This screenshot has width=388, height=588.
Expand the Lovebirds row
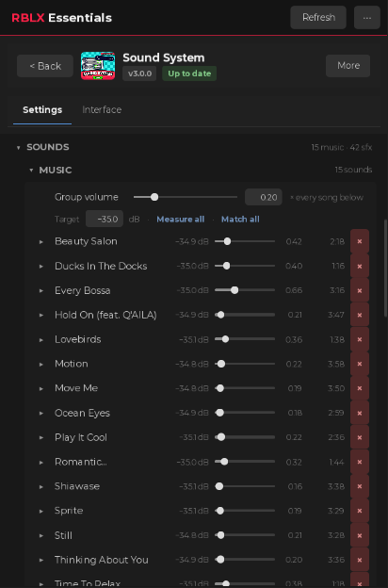point(41,340)
